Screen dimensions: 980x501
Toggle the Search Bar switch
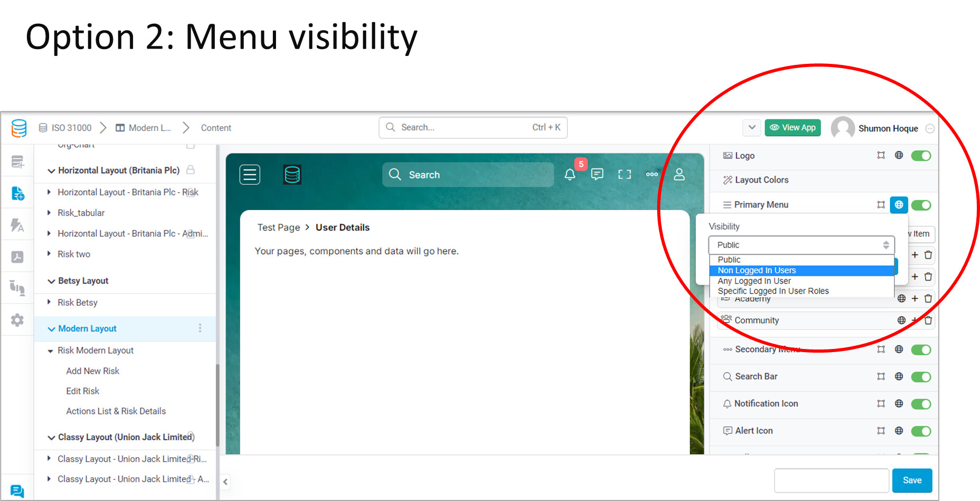tap(921, 377)
